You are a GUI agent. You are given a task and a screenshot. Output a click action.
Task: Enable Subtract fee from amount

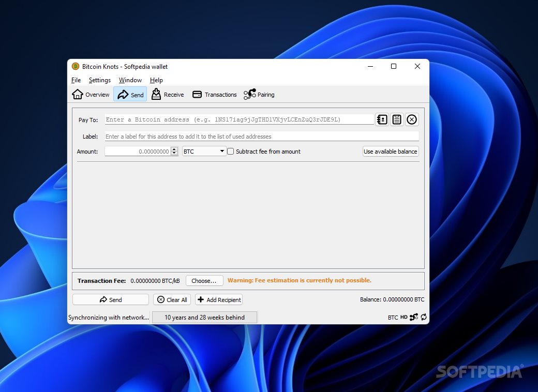pyautogui.click(x=231, y=151)
